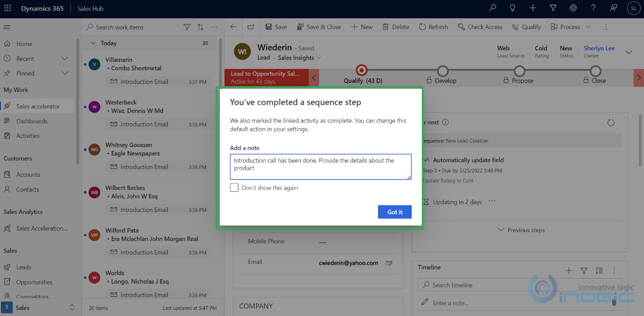Open the settings gear
Viewport: 644px width, 316px height.
coord(573,8)
